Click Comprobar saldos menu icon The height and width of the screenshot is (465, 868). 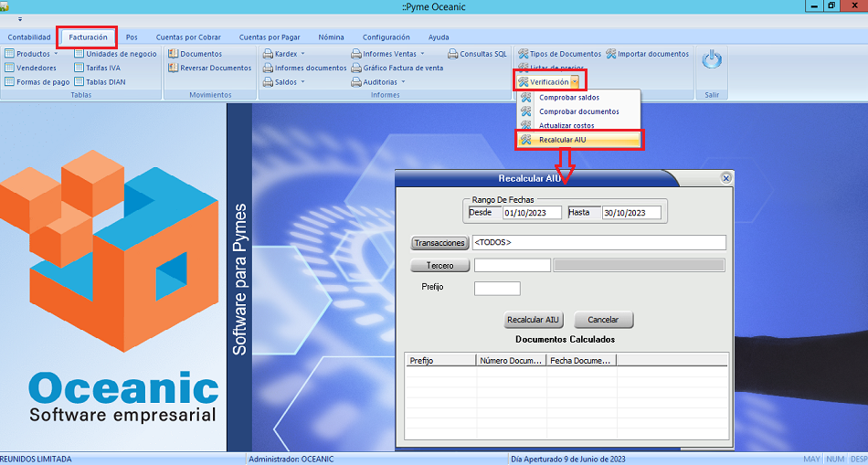click(526, 98)
